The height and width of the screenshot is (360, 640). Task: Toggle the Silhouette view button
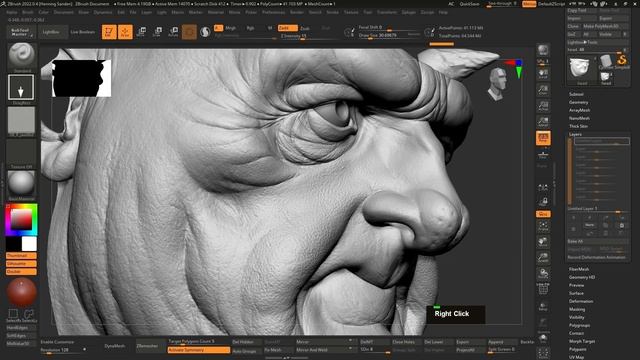(x=21, y=263)
